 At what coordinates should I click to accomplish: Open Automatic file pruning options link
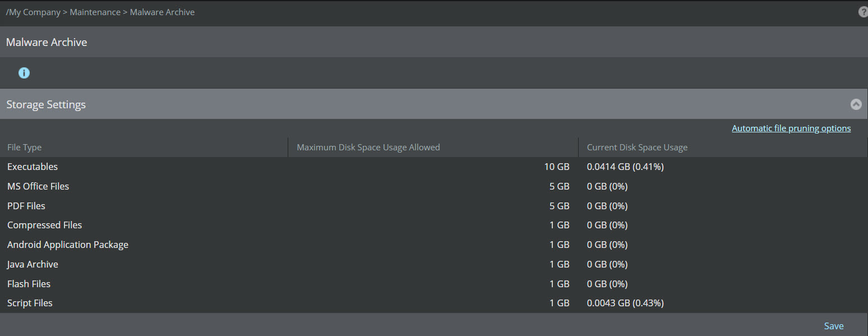(791, 128)
